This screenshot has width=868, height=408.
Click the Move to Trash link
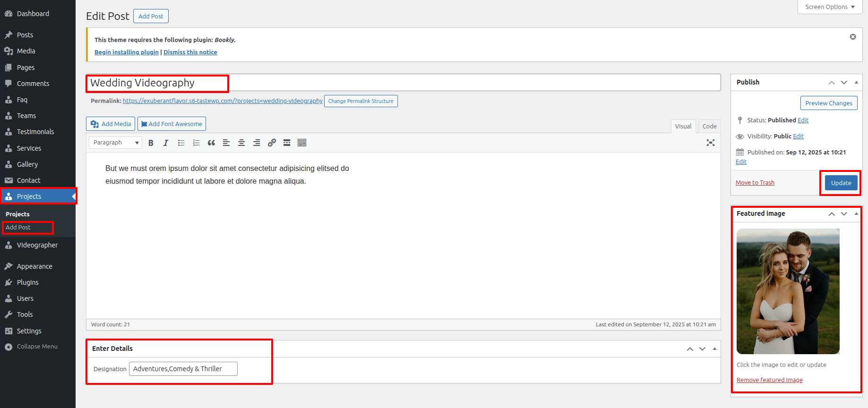coord(755,183)
